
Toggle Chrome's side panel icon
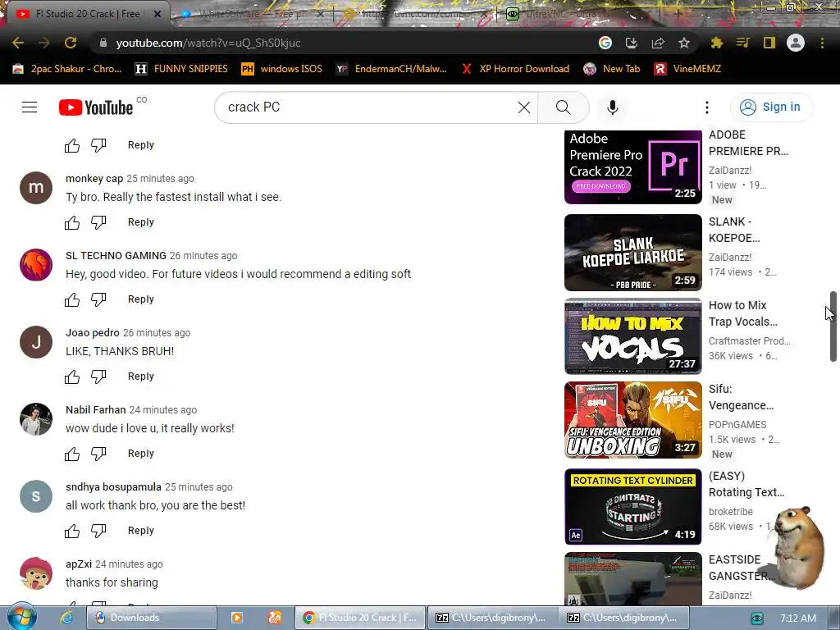(769, 43)
